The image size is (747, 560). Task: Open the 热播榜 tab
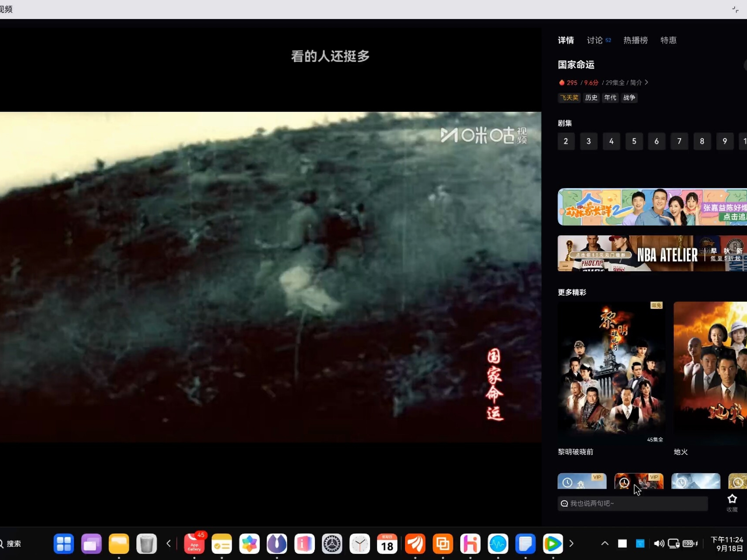click(635, 40)
